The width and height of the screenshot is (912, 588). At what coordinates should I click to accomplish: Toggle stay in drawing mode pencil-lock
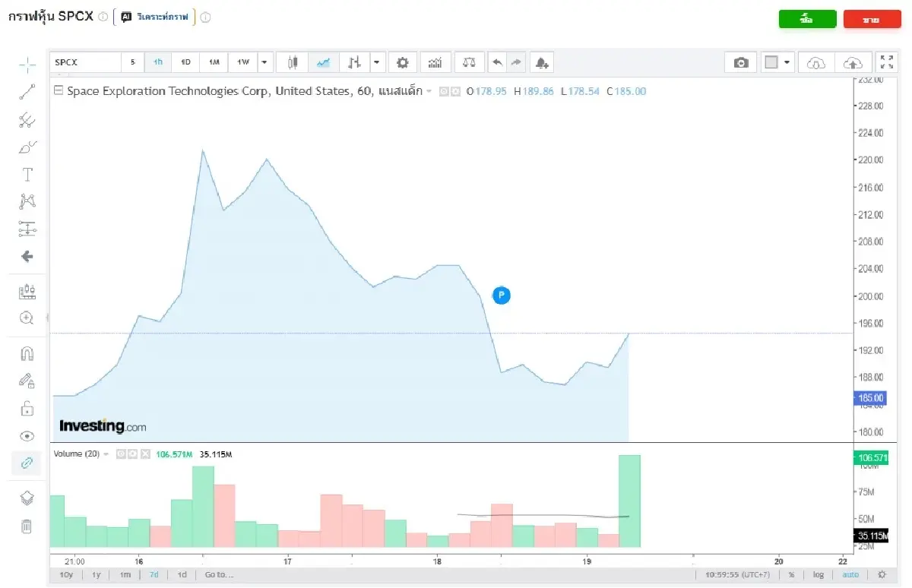27,381
